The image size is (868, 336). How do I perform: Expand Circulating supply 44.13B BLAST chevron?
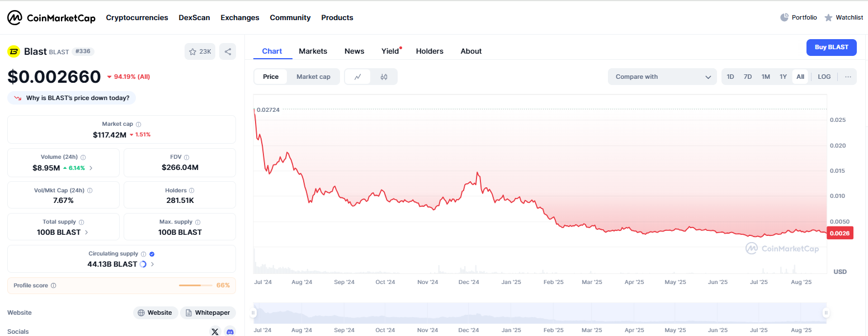click(x=152, y=264)
